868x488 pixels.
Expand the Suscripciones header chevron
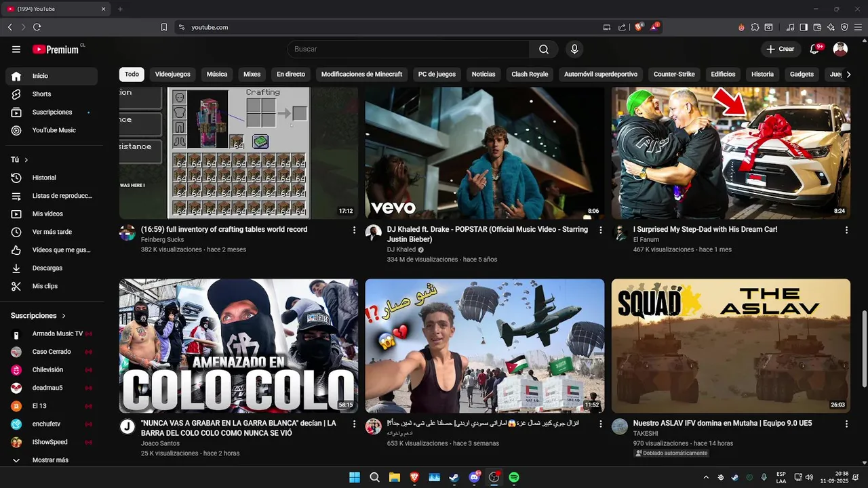point(64,316)
